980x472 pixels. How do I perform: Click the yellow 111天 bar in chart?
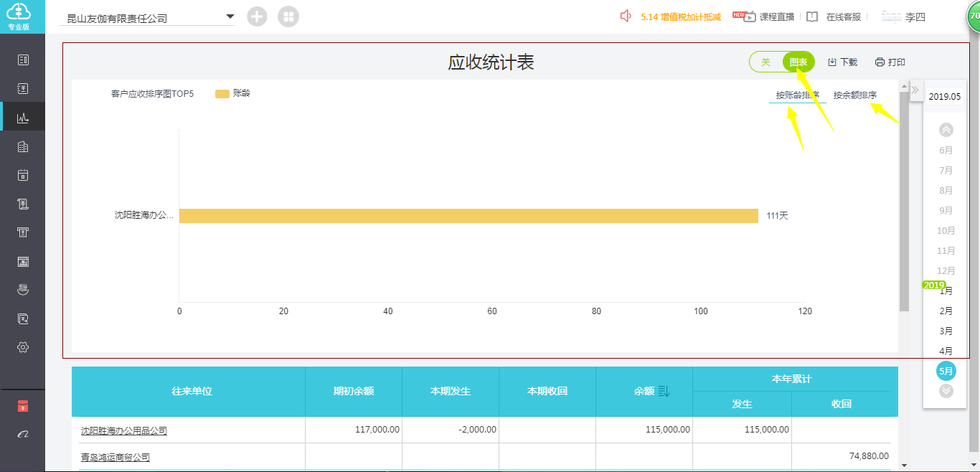click(468, 215)
